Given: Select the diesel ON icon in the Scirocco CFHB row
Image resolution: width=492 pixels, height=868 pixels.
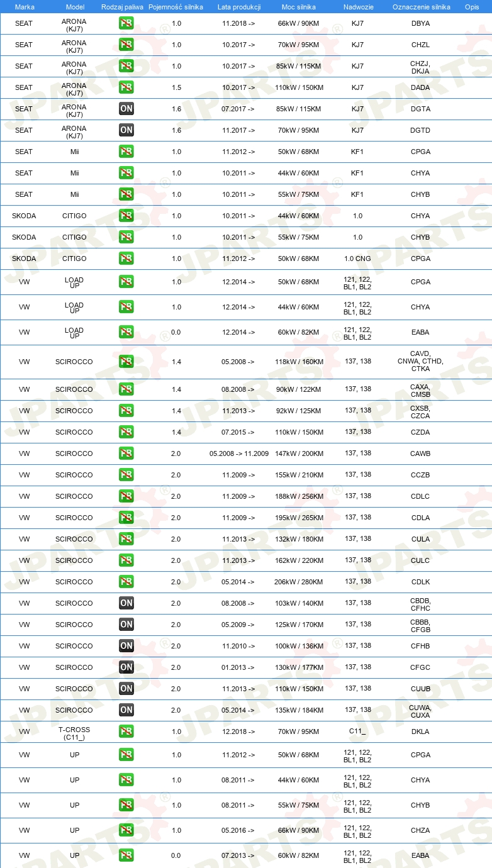Looking at the screenshot, I should pyautogui.click(x=126, y=646).
